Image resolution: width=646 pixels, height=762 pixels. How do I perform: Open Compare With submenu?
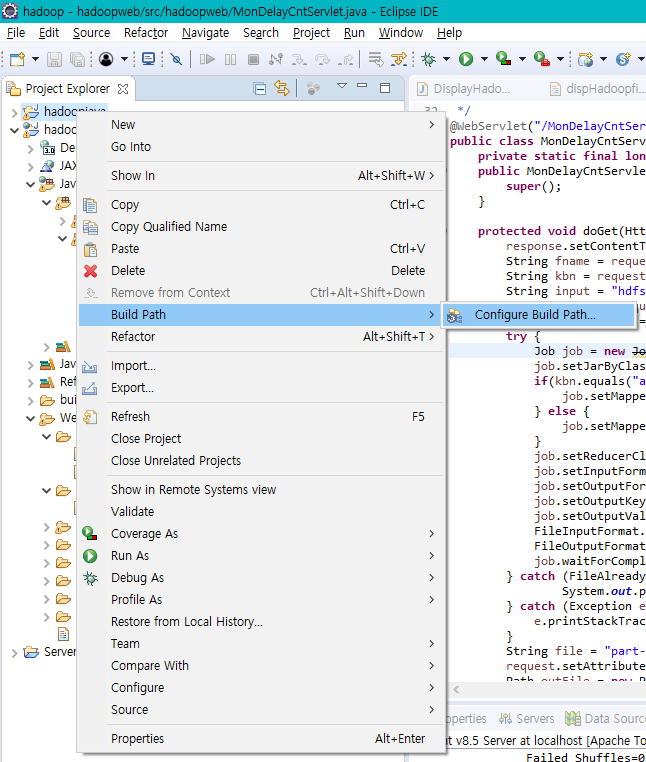click(261, 666)
